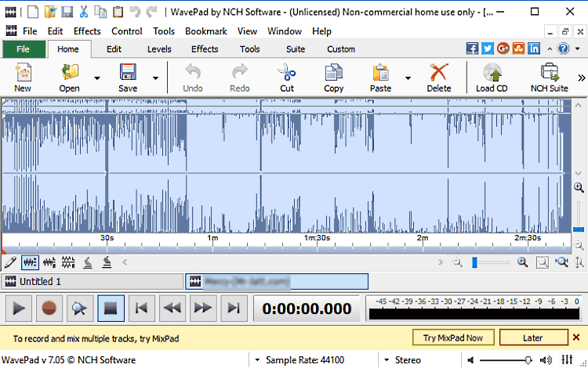The width and height of the screenshot is (588, 368).
Task: Adjust the horizontal zoom slider handle
Action: tap(474, 262)
